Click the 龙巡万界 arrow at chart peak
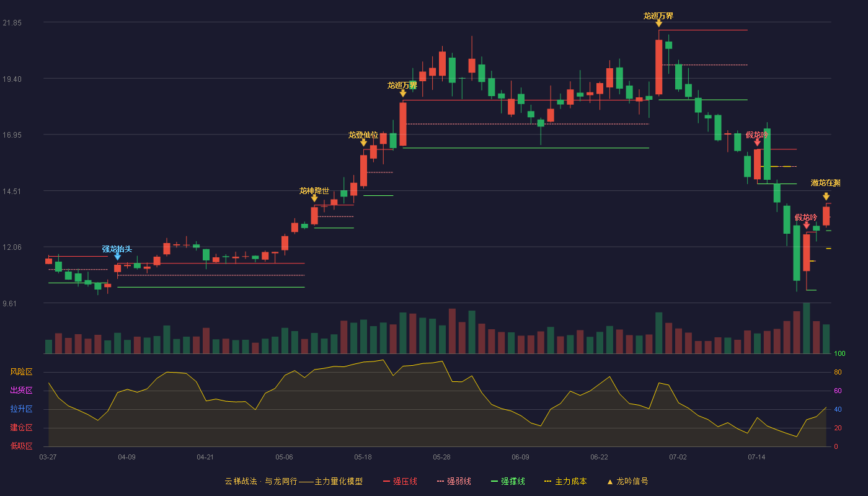 tap(659, 24)
